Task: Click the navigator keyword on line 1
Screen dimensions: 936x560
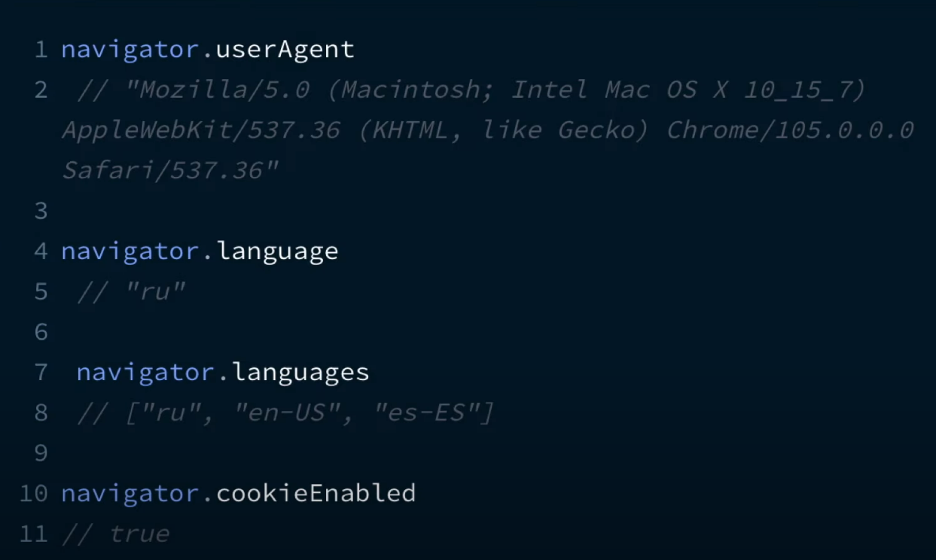Action: [130, 50]
